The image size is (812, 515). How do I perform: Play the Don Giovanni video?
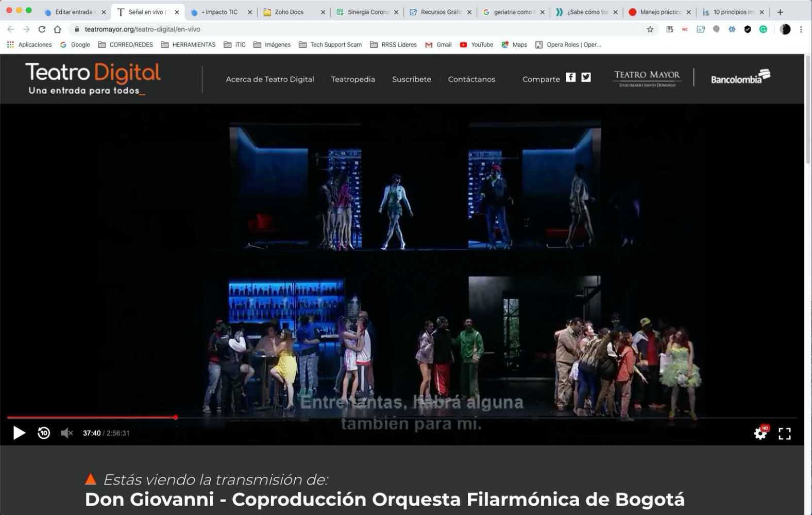[19, 433]
